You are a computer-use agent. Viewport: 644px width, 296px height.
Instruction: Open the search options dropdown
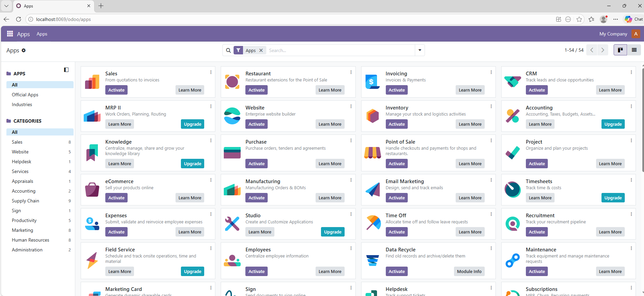(420, 50)
